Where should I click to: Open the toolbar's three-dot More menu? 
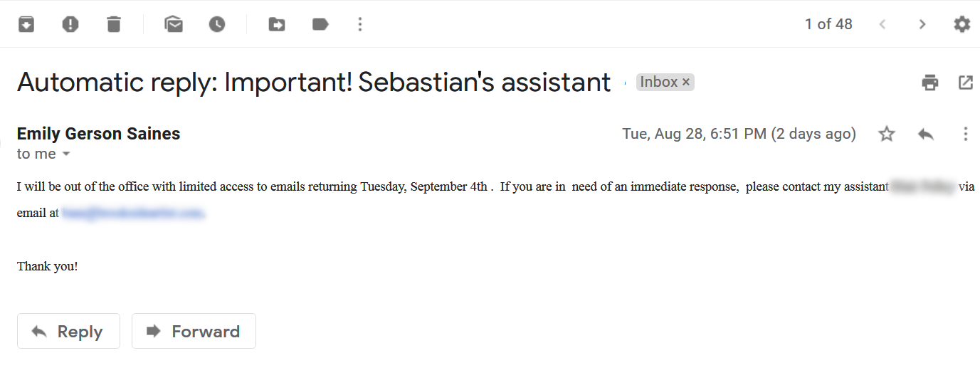pyautogui.click(x=360, y=24)
